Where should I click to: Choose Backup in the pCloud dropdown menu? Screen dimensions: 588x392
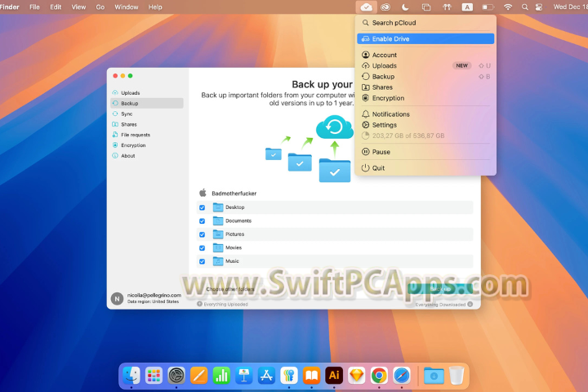[x=425, y=77]
